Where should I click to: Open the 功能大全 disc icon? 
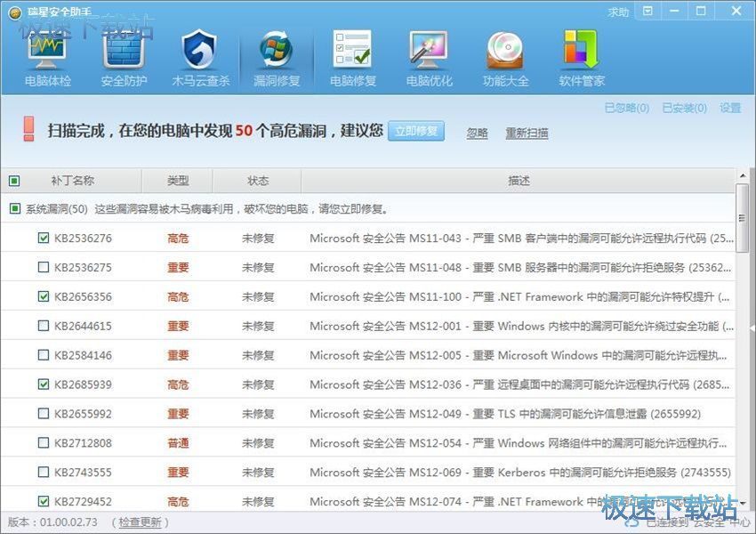[x=505, y=59]
